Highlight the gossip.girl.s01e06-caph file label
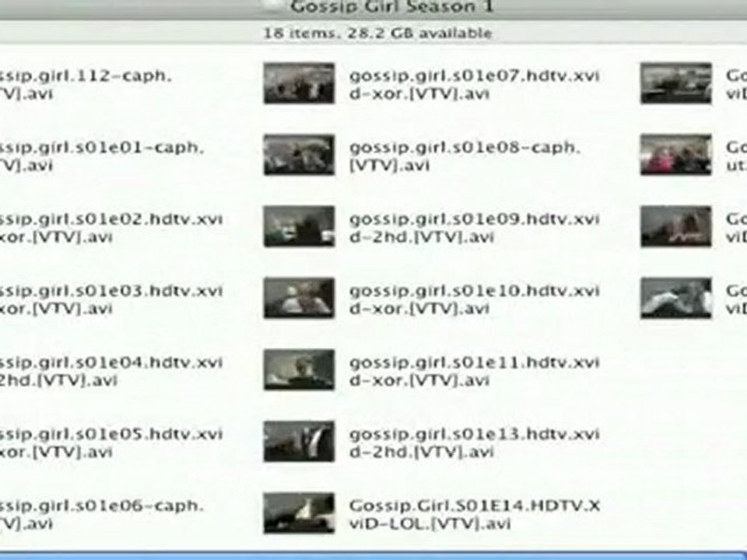Viewport: 747px width, 560px height. (102, 514)
